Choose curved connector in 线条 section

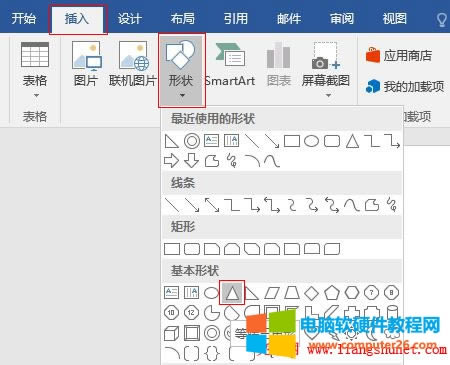pyautogui.click(x=292, y=205)
